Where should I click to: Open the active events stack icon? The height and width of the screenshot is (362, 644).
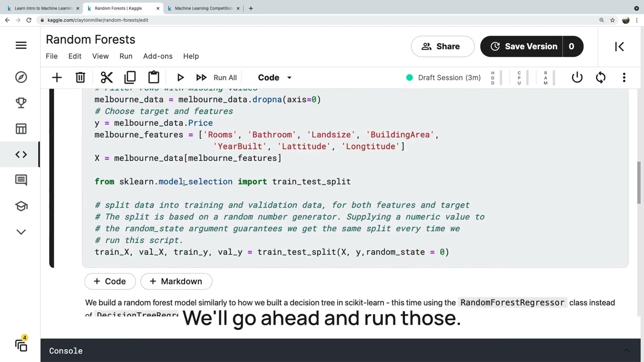point(21,345)
